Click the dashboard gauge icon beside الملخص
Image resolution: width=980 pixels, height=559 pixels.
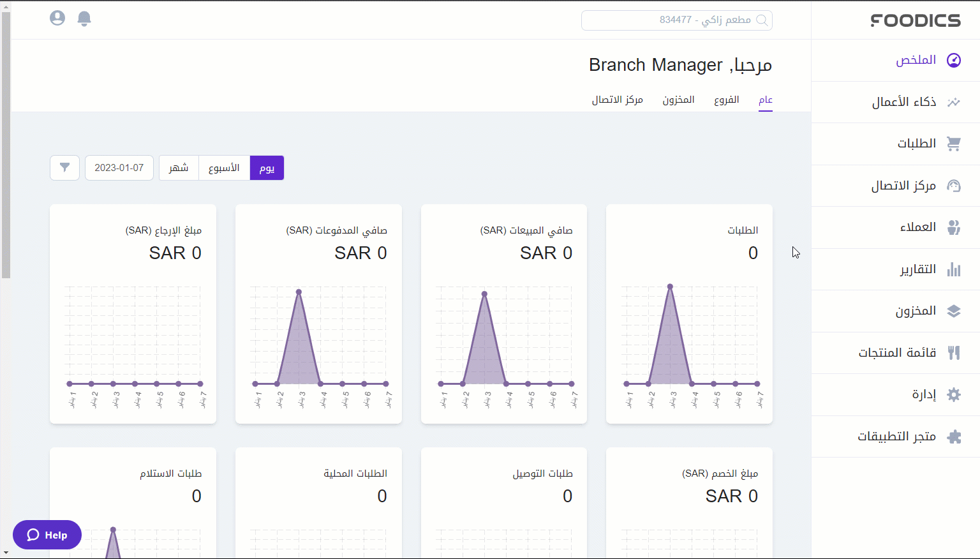pyautogui.click(x=953, y=60)
